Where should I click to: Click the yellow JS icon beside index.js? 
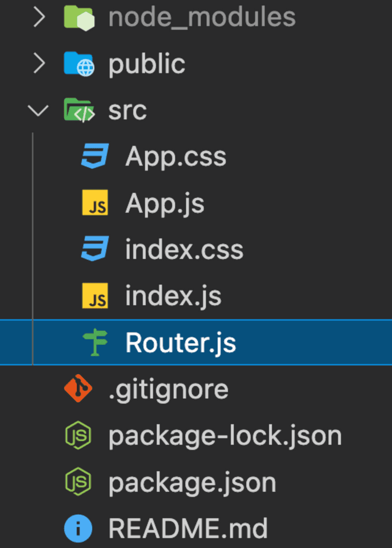95,297
